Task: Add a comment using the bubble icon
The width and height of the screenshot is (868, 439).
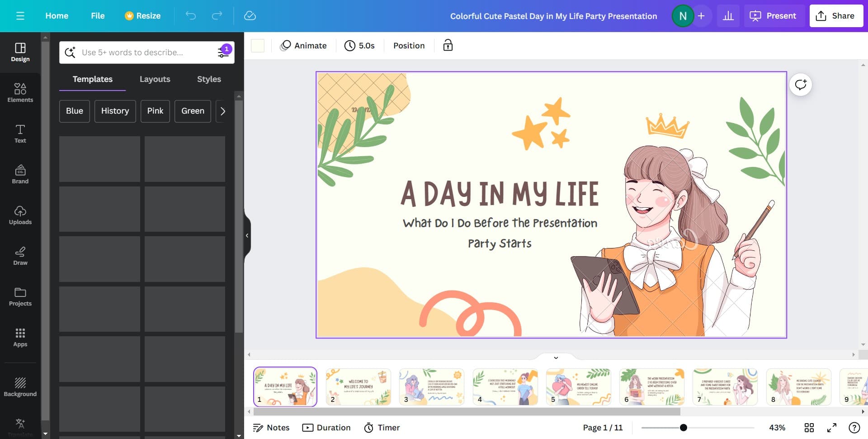Action: pyautogui.click(x=800, y=85)
